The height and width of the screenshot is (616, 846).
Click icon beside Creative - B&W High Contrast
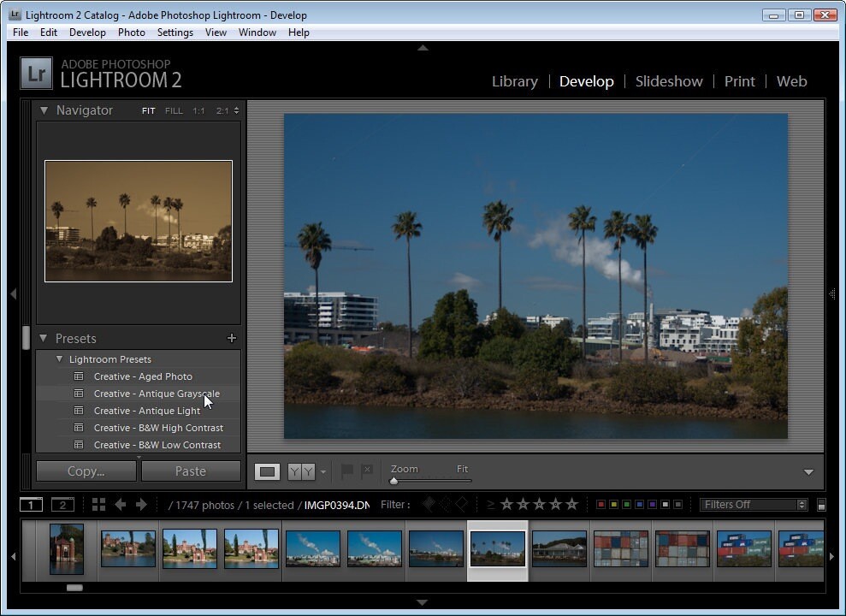pyautogui.click(x=79, y=428)
